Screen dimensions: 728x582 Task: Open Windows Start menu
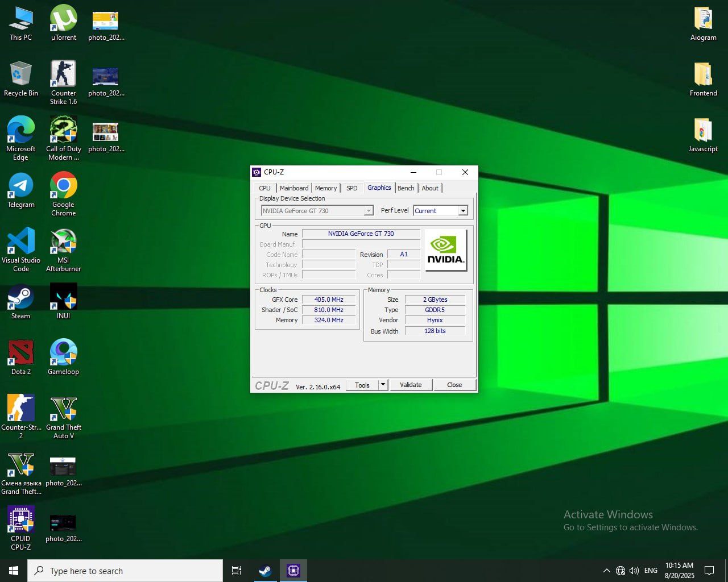point(14,571)
